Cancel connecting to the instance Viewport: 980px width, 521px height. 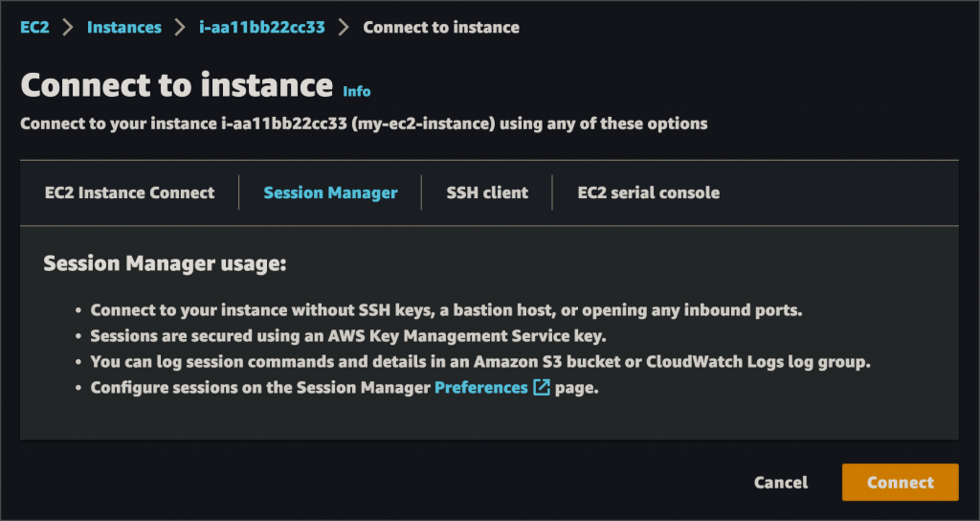point(781,483)
